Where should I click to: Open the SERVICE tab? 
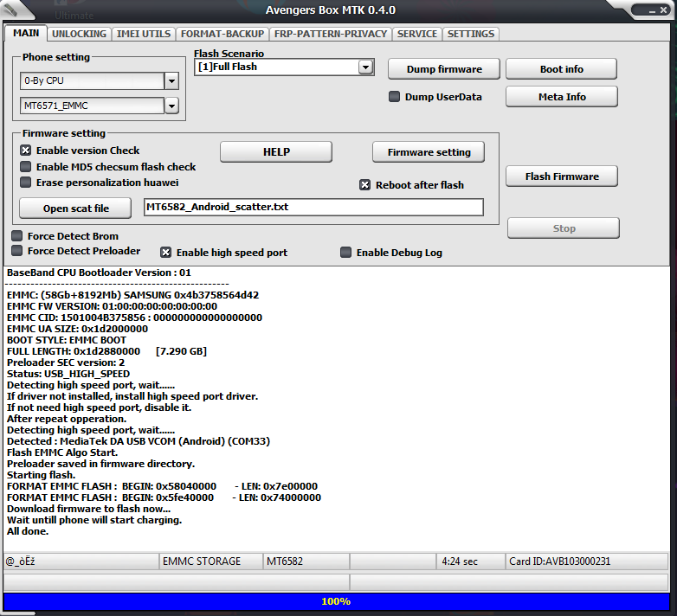(x=417, y=34)
